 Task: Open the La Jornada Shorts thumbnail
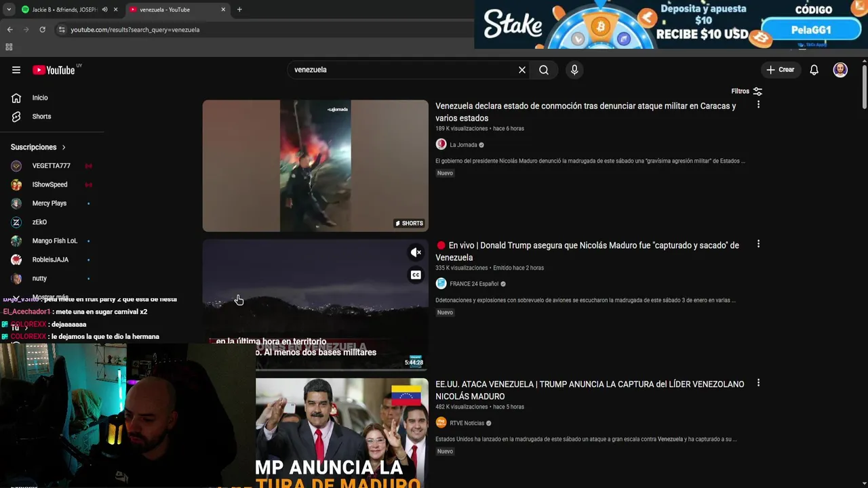tap(315, 166)
